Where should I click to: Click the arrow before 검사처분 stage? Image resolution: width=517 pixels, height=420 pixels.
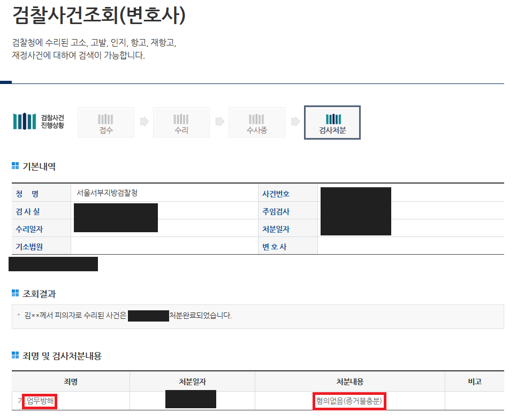point(294,122)
